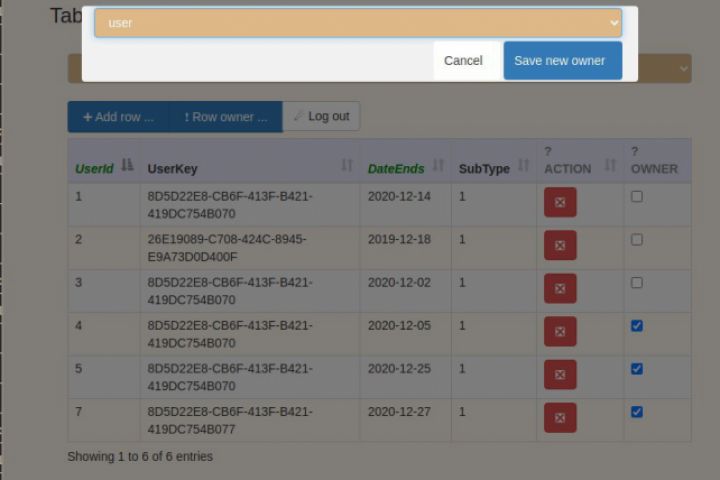Sort table by DateEnds column icon

coord(439,165)
